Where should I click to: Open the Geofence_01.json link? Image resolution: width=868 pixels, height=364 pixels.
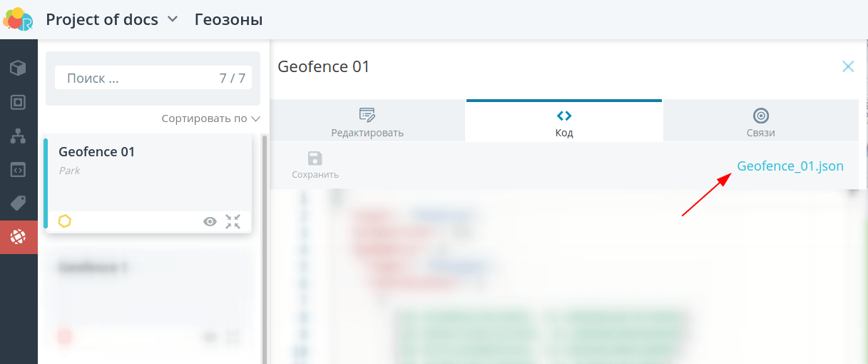(x=790, y=166)
